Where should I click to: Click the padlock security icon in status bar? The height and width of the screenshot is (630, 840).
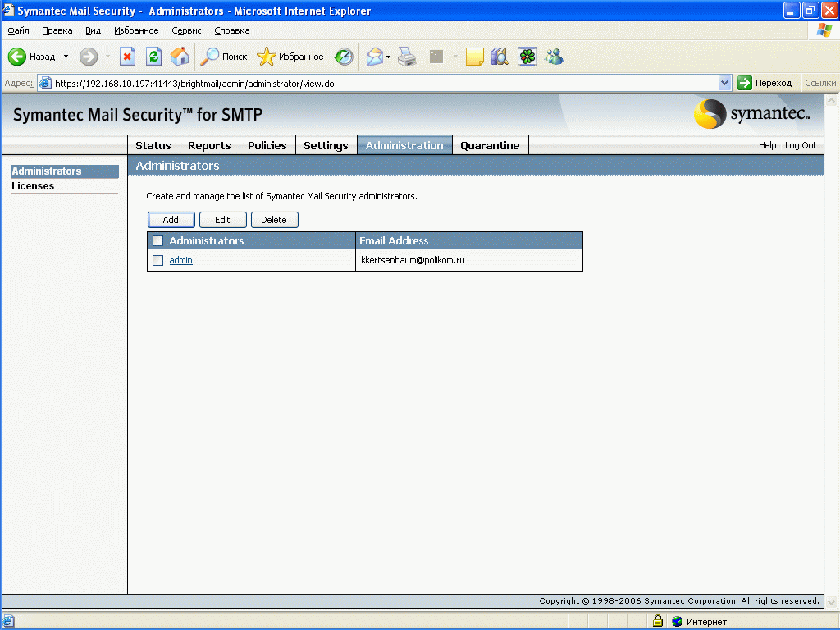pos(657,621)
